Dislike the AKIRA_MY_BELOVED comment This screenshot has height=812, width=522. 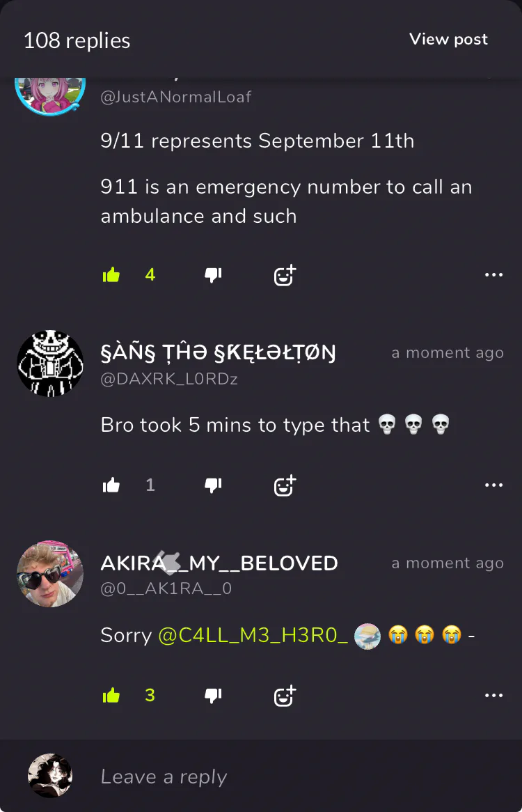[x=213, y=695]
